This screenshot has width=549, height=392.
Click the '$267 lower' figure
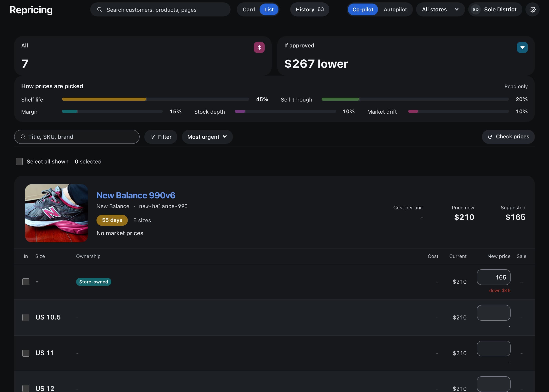[x=316, y=64]
